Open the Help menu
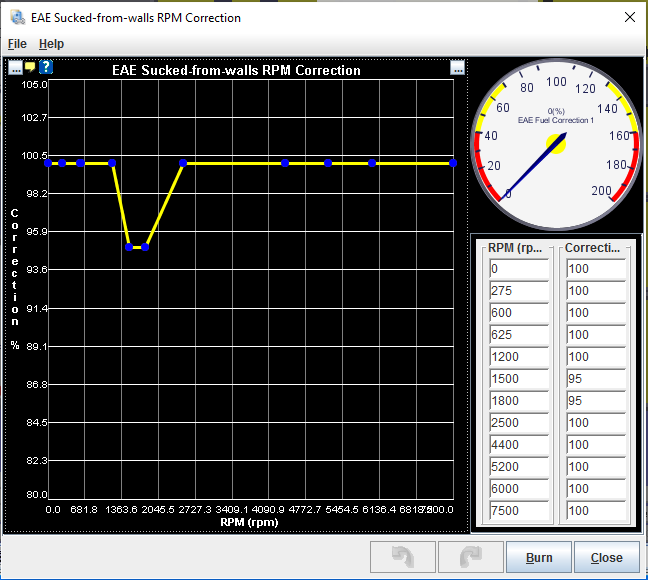Image resolution: width=648 pixels, height=580 pixels. 51,44
